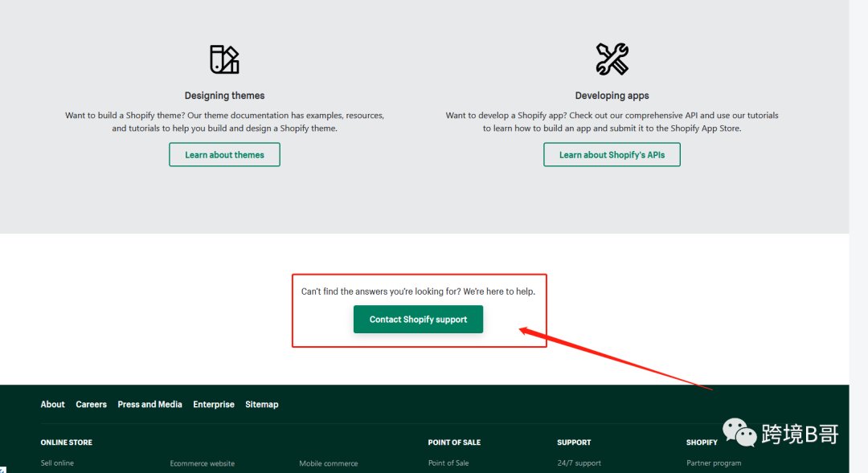
Task: Open the Sitemap footer link
Action: 262,405
